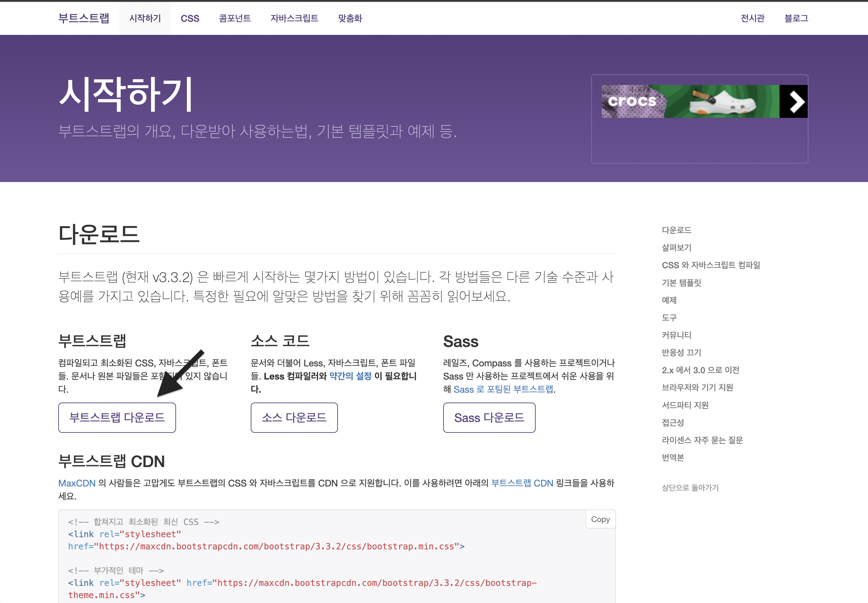
Task: Open the 맞춤화 navigation item
Action: (x=350, y=18)
